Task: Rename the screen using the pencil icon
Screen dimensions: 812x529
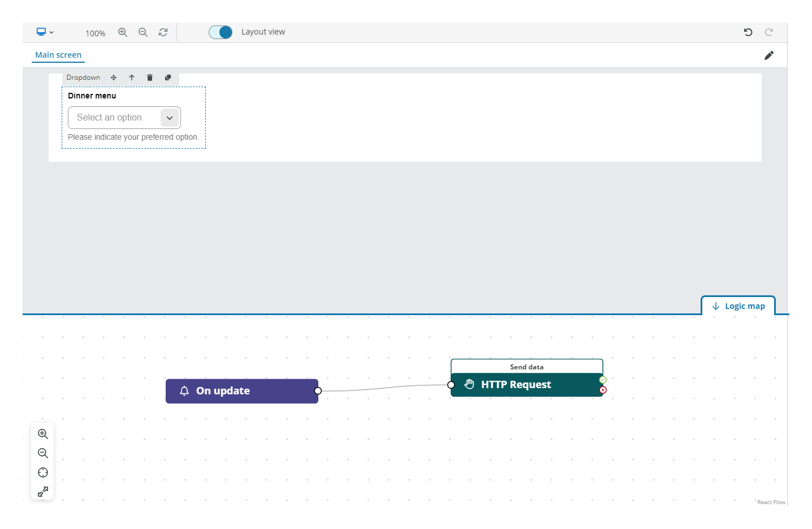Action: (768, 55)
